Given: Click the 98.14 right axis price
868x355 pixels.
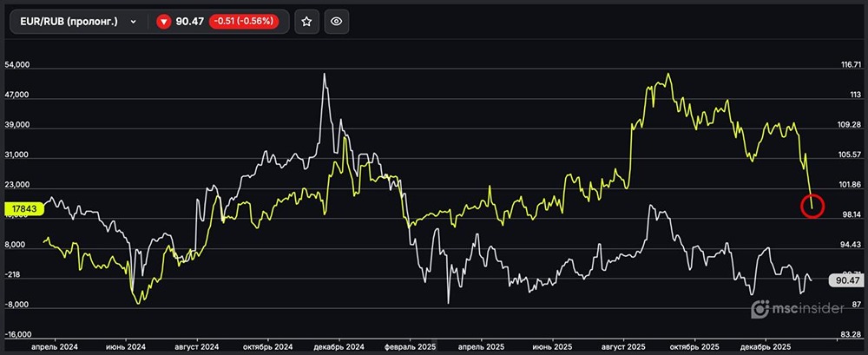Looking at the screenshot, I should (852, 214).
